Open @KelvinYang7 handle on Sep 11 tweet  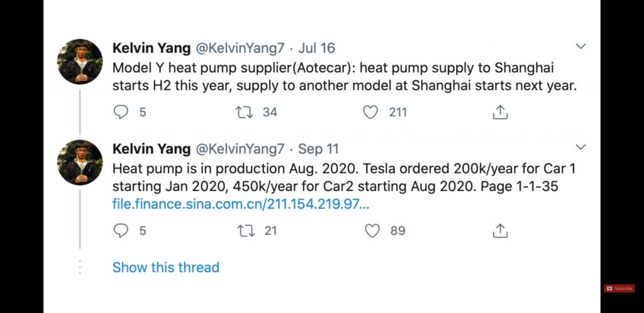(x=240, y=149)
